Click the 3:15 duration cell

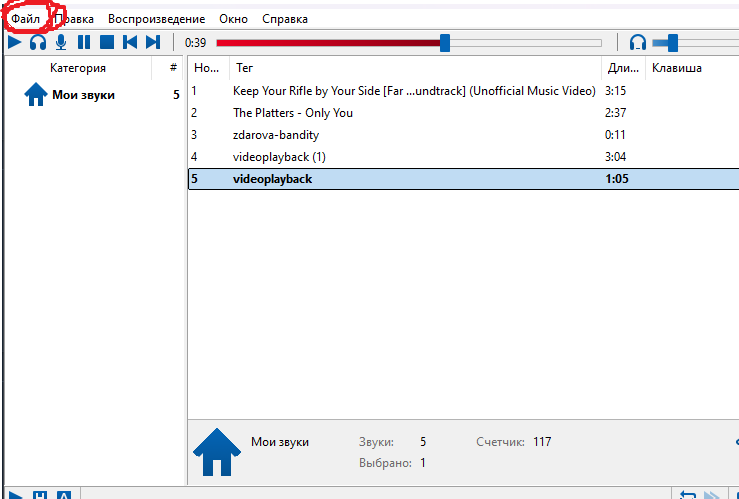(616, 91)
